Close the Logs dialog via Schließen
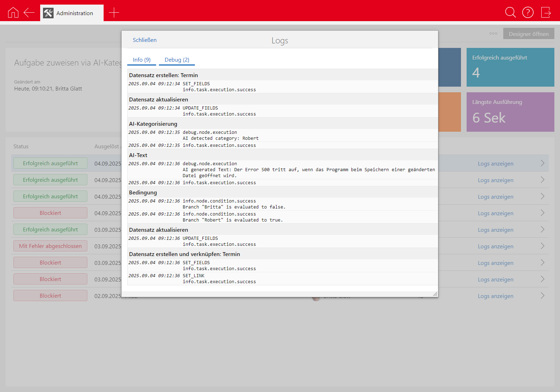This screenshot has height=392, width=560. [144, 40]
